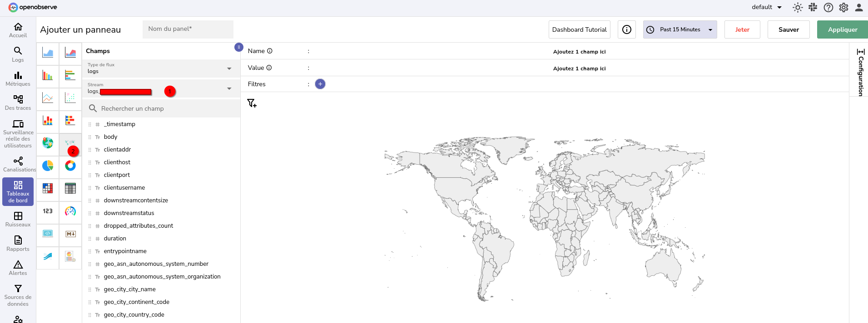Open the default organization dropdown
The height and width of the screenshot is (323, 868).
click(x=767, y=7)
